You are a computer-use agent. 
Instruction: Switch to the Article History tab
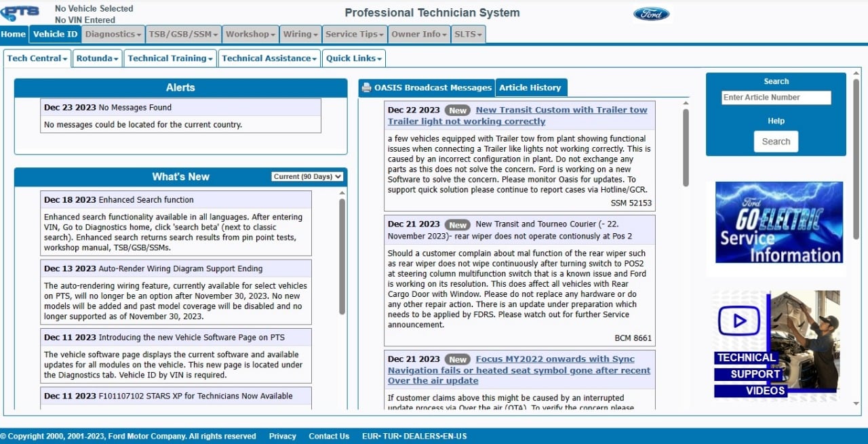click(530, 87)
